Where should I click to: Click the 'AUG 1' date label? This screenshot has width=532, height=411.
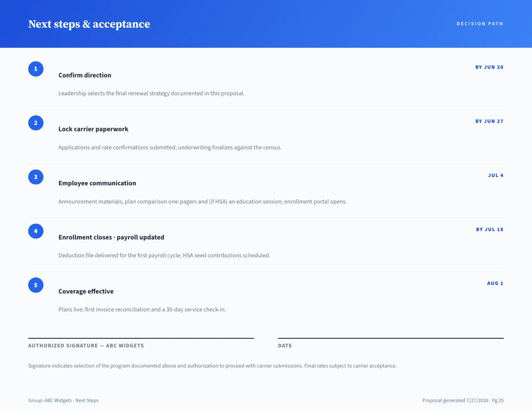click(x=495, y=283)
